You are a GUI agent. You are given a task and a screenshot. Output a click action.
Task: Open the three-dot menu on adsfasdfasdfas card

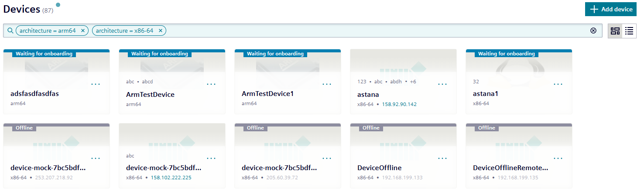[x=96, y=84]
